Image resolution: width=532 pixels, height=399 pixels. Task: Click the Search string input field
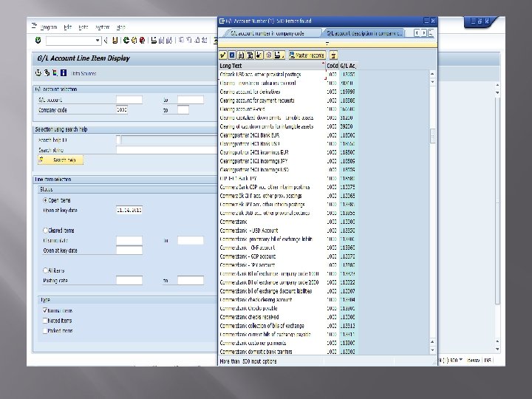coord(166,149)
